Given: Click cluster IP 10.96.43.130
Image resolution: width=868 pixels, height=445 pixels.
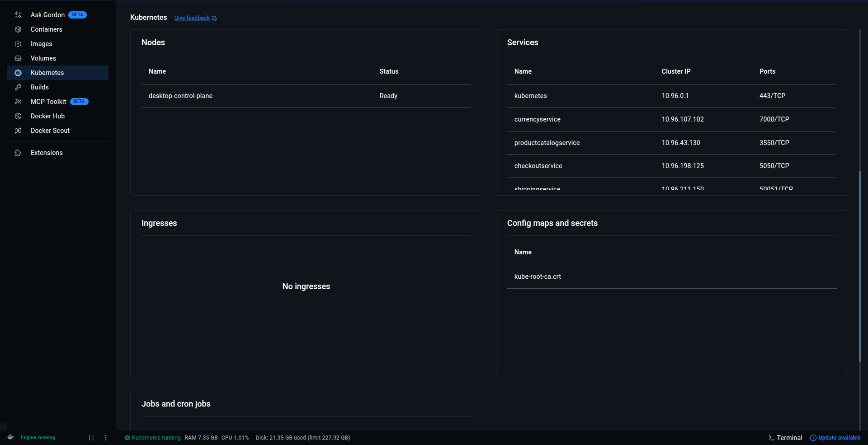Looking at the screenshot, I should point(681,143).
